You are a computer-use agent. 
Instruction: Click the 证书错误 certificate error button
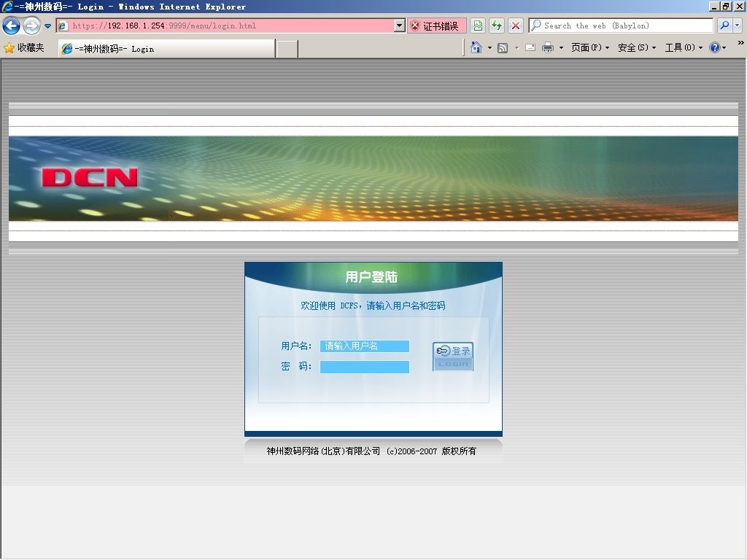coord(436,26)
